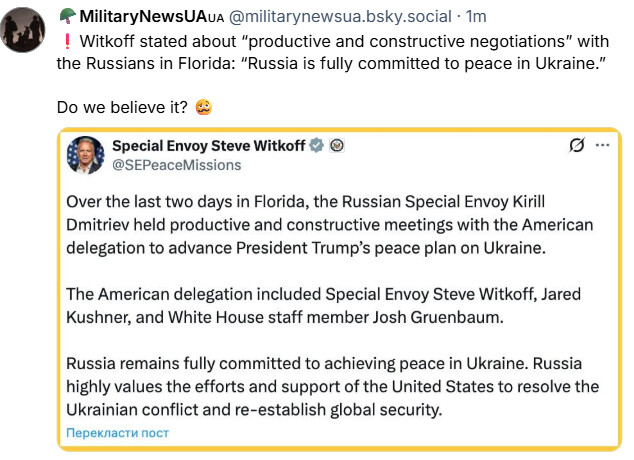Open the three-dot more options menu
Image resolution: width=634 pixels, height=460 pixels.
pyautogui.click(x=602, y=146)
